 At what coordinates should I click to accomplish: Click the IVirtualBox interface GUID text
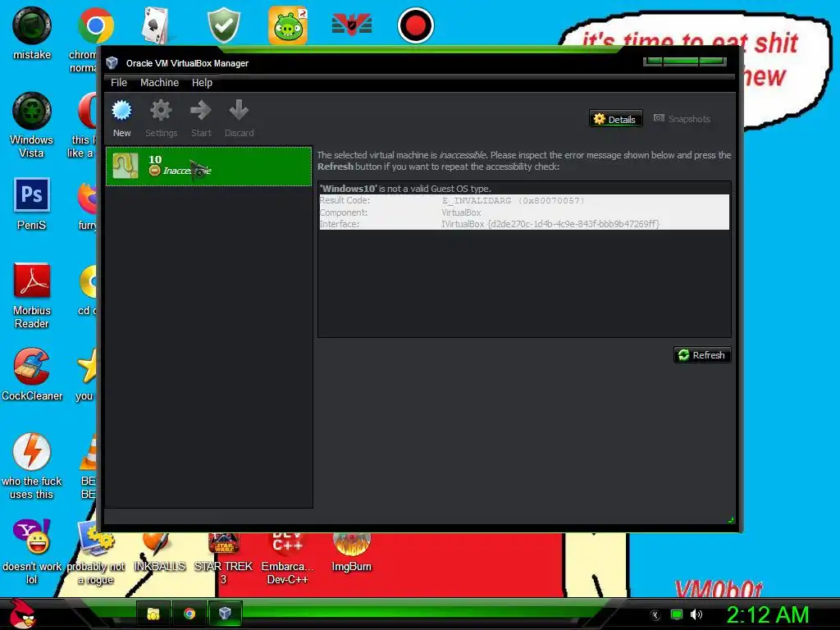(x=550, y=224)
